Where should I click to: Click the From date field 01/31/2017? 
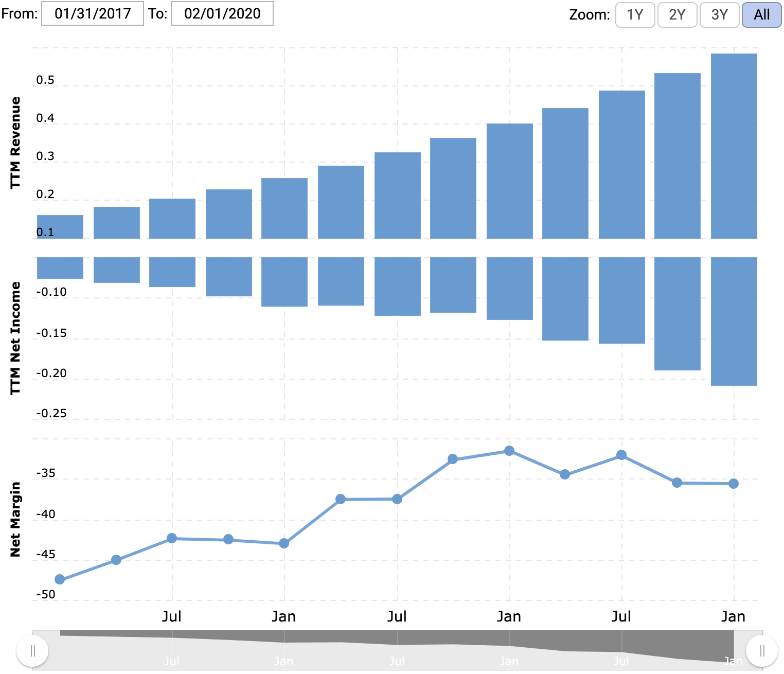point(92,13)
